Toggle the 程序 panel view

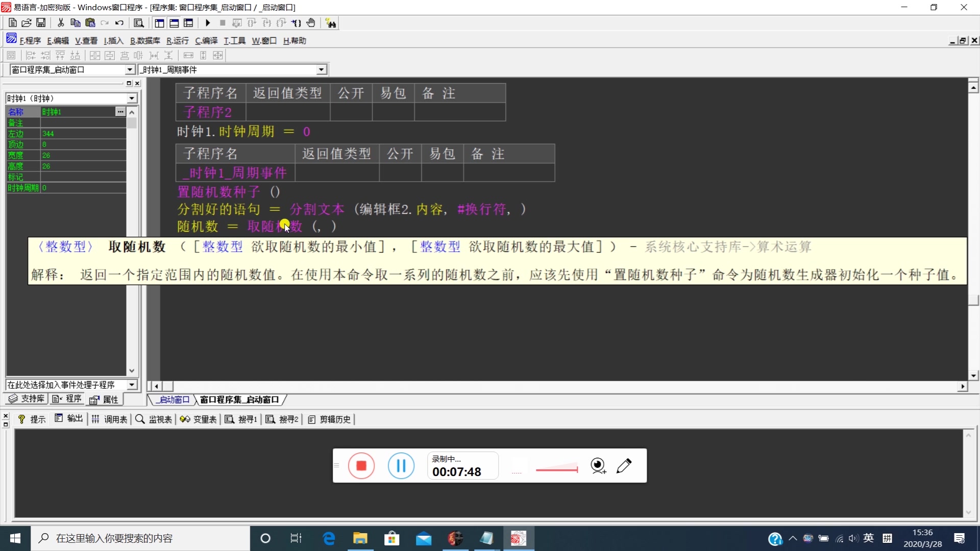67,399
